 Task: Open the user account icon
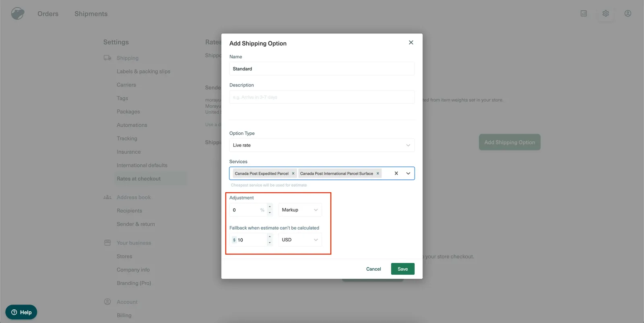627,13
